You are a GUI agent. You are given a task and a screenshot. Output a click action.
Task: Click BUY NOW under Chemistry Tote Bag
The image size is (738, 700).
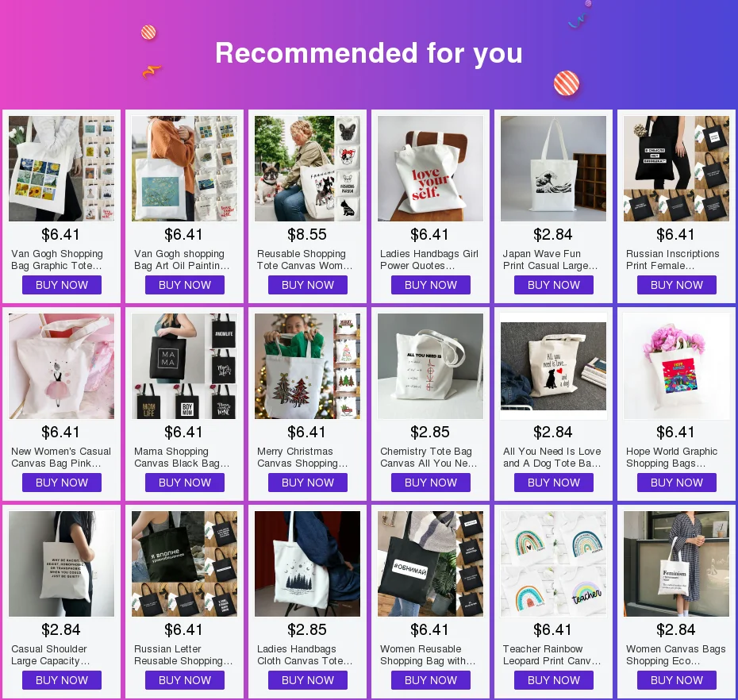(431, 483)
